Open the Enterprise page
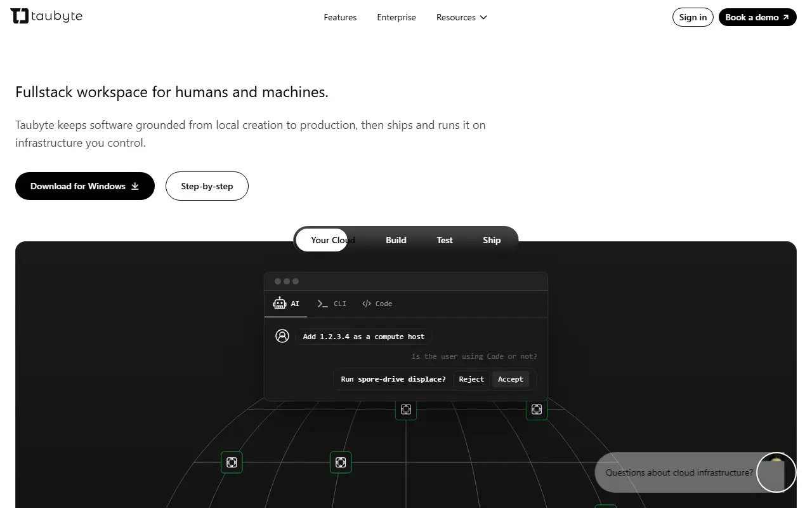Screen dimensions: 812x508 (396, 17)
